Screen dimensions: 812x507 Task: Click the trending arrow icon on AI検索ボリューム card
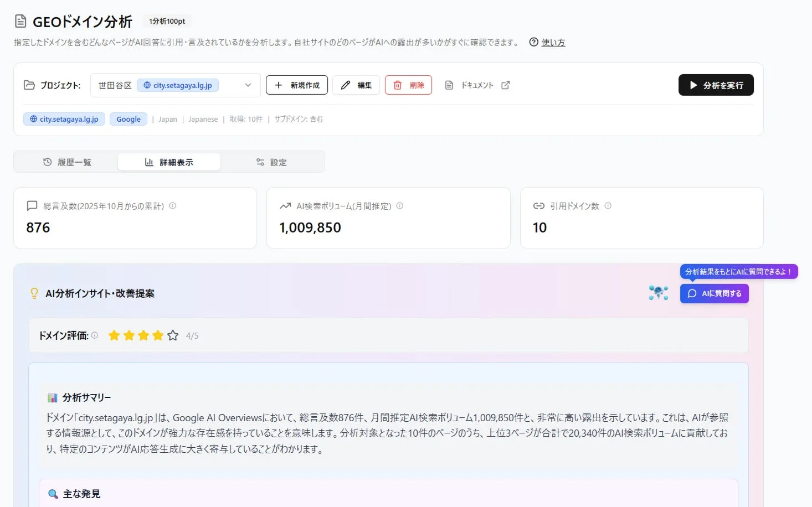285,205
